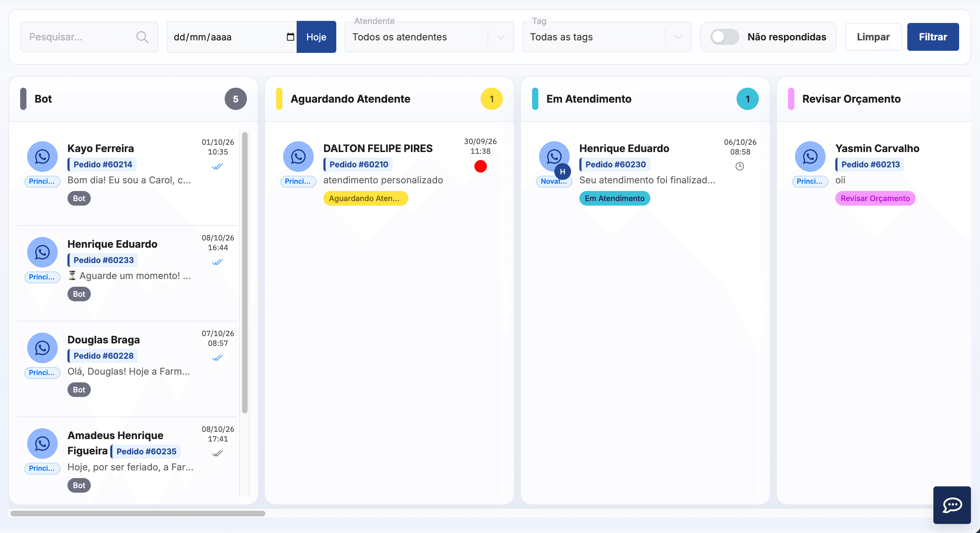
Task: Click the H attendant badge on Henrique's avatar
Action: coord(562,172)
